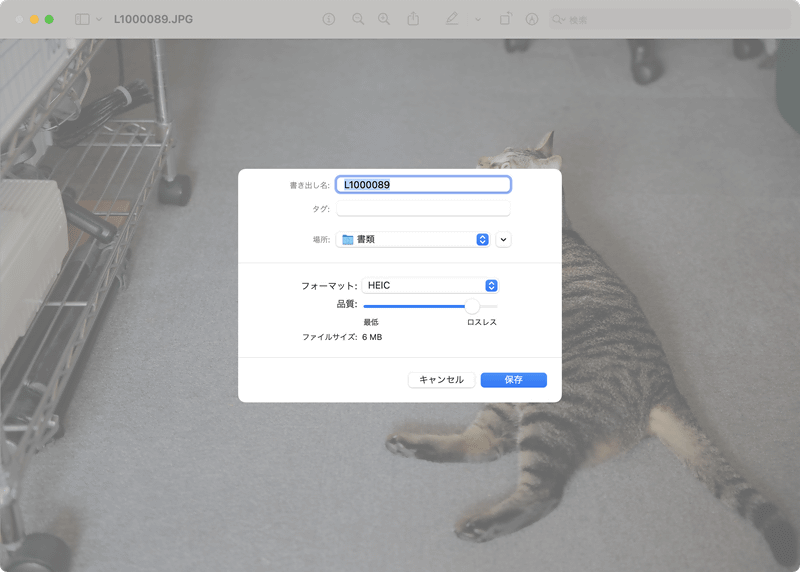Viewport: 800px width, 572px height.
Task: Click the 書類 folder icon
Action: tap(347, 239)
